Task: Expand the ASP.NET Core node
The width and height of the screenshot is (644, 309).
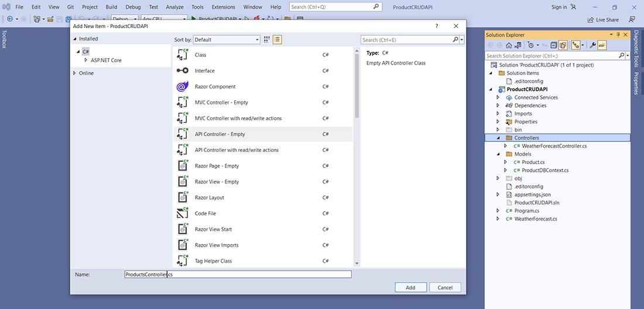Action: point(86,60)
